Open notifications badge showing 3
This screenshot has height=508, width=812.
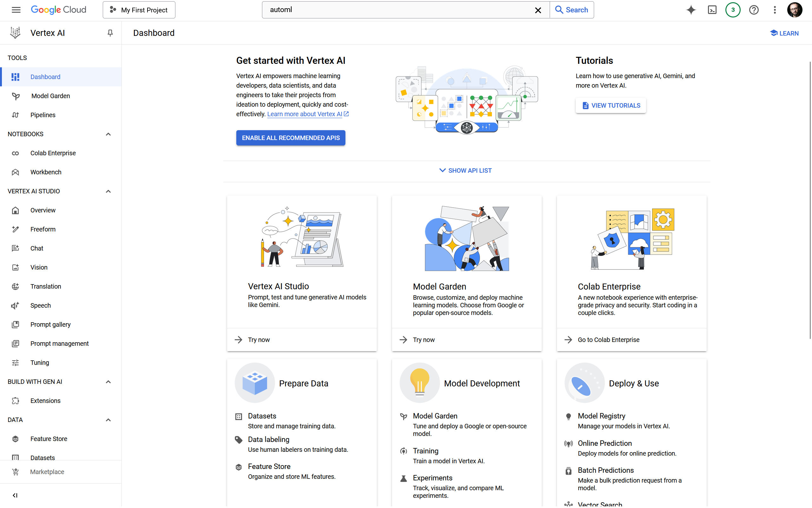pos(733,10)
